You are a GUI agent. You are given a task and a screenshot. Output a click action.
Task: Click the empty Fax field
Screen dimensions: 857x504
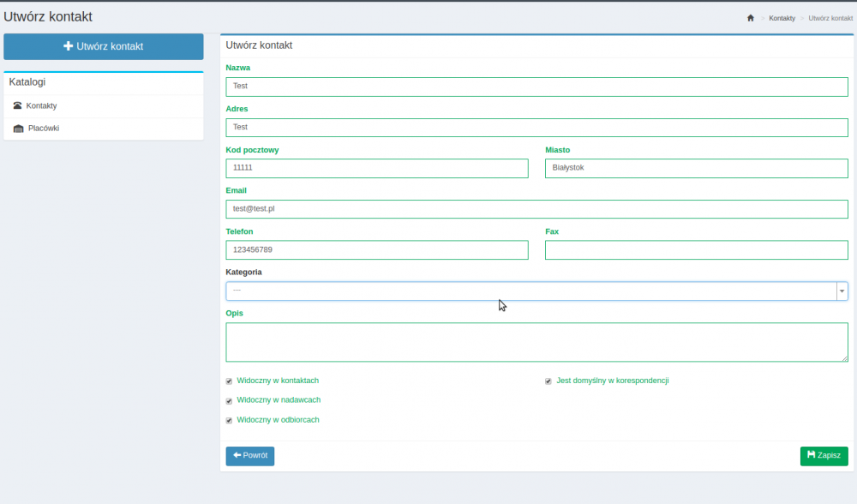[x=696, y=250]
